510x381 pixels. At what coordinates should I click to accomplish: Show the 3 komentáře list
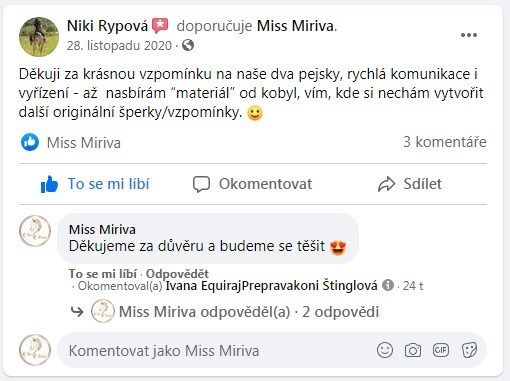[445, 142]
